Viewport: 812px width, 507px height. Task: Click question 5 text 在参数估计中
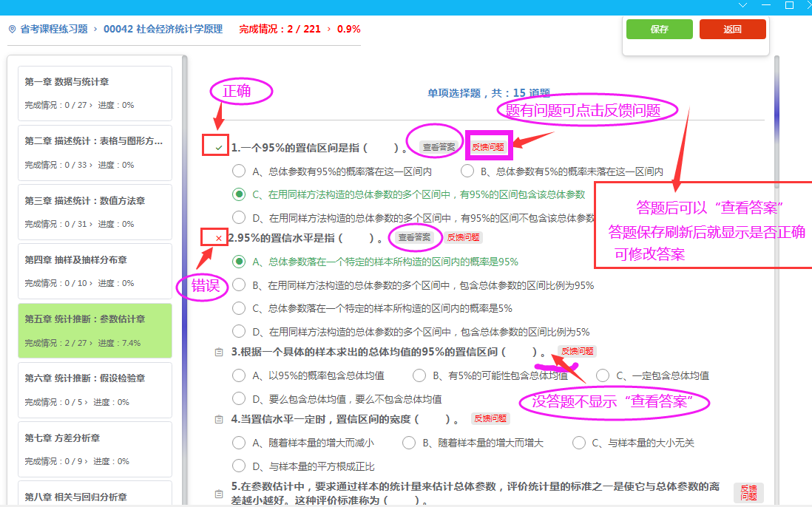pos(476,493)
